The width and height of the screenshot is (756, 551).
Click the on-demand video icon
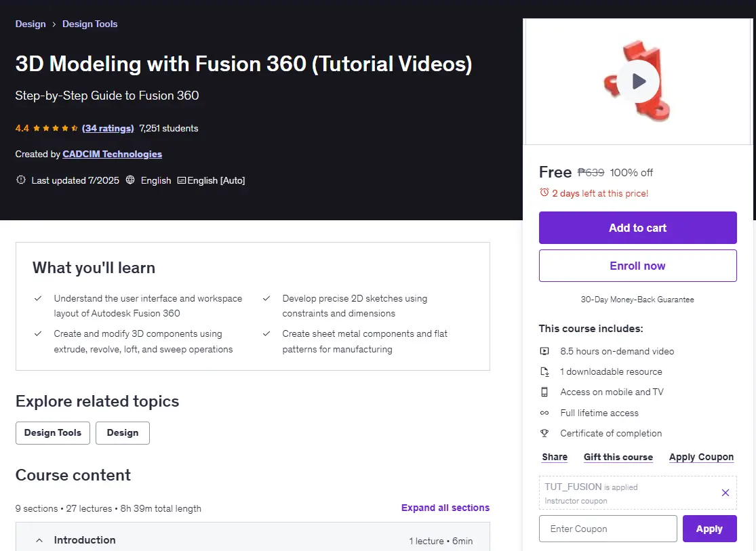[x=544, y=352]
